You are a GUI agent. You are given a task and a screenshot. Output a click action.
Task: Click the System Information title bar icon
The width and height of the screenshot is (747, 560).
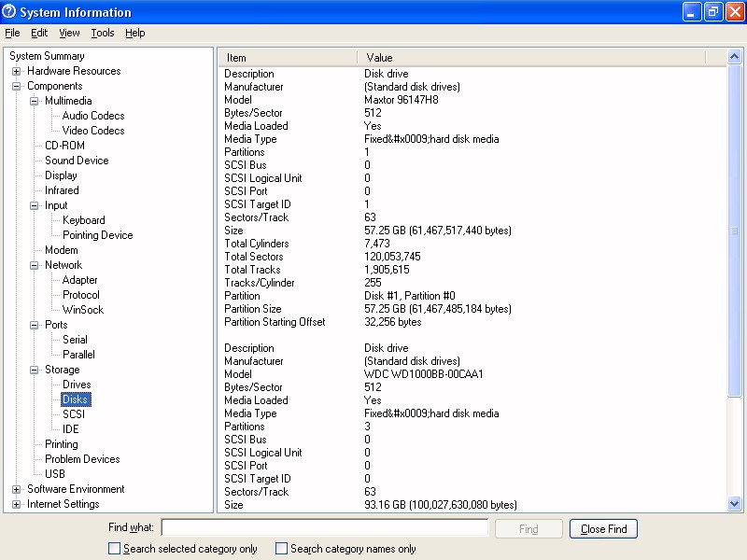[x=9, y=12]
